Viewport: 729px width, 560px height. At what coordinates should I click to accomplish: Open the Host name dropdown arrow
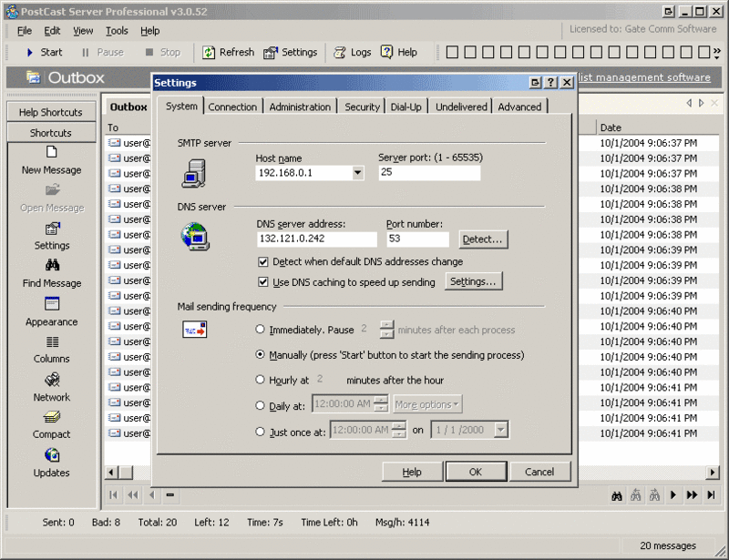(x=357, y=173)
